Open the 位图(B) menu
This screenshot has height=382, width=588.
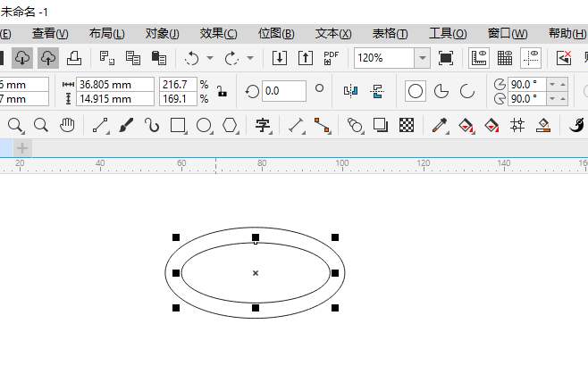[x=276, y=34]
